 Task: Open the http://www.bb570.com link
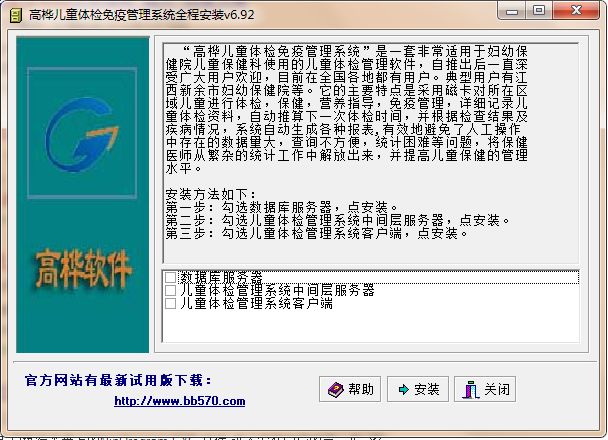(180, 401)
